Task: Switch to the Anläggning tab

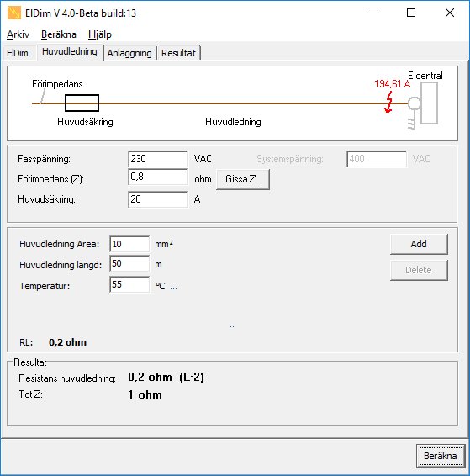Action: click(129, 53)
